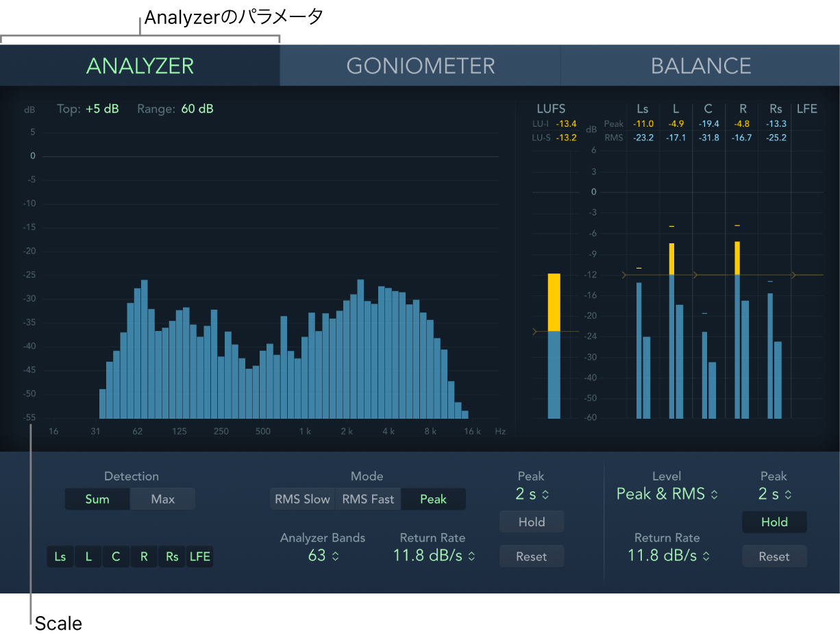840x638 pixels.
Task: Open the Peak hold time selector showing 2 s
Action: (x=531, y=493)
